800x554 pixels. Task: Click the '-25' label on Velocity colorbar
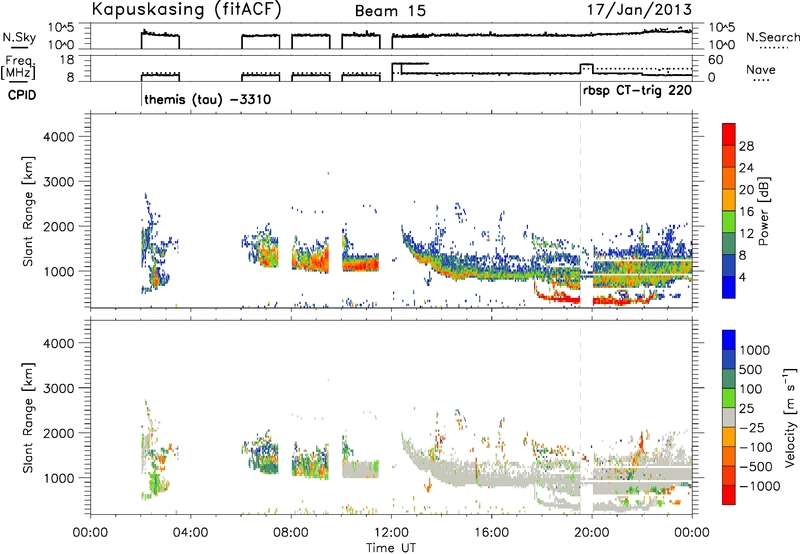pyautogui.click(x=752, y=427)
